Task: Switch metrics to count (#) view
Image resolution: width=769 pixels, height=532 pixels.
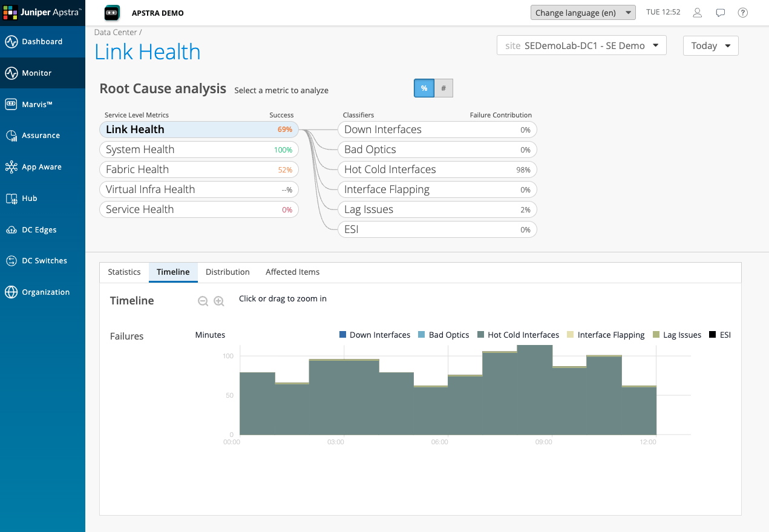Action: (x=443, y=88)
